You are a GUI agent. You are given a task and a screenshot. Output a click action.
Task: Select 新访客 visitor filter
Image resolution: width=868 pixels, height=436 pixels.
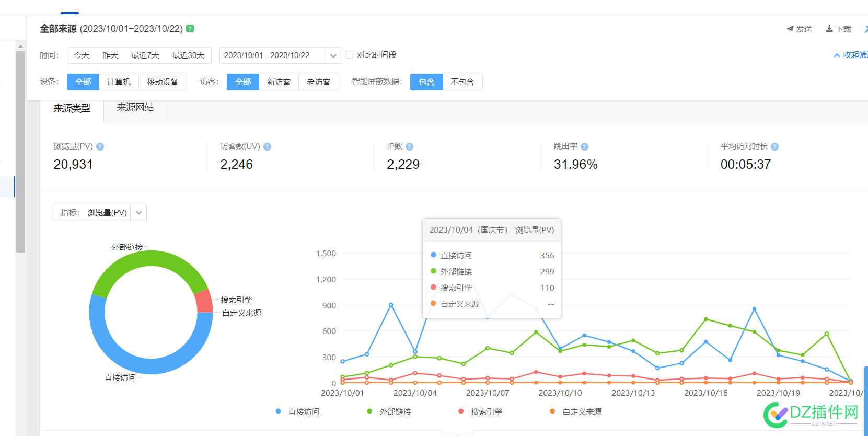[279, 82]
